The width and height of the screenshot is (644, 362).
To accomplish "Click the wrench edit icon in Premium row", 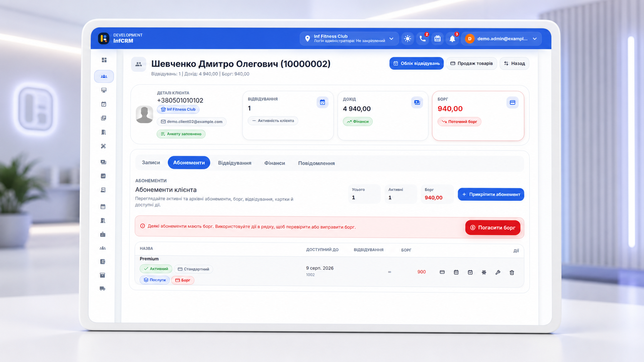I will (x=498, y=272).
